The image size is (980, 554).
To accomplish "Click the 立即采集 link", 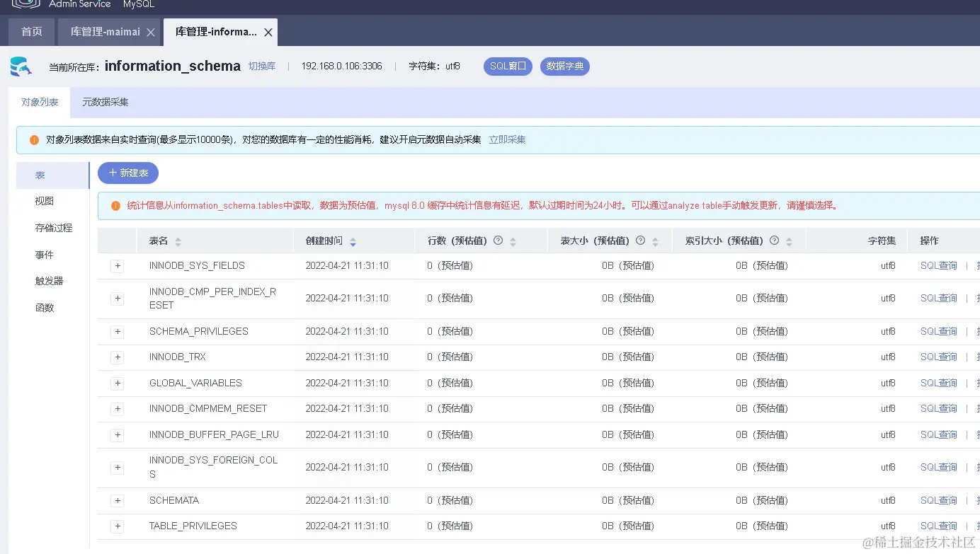I will click(x=507, y=140).
